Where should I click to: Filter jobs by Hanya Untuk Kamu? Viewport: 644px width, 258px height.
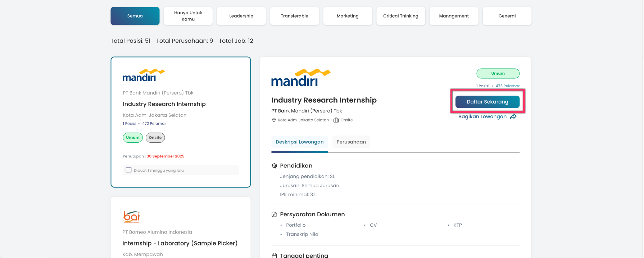[188, 16]
